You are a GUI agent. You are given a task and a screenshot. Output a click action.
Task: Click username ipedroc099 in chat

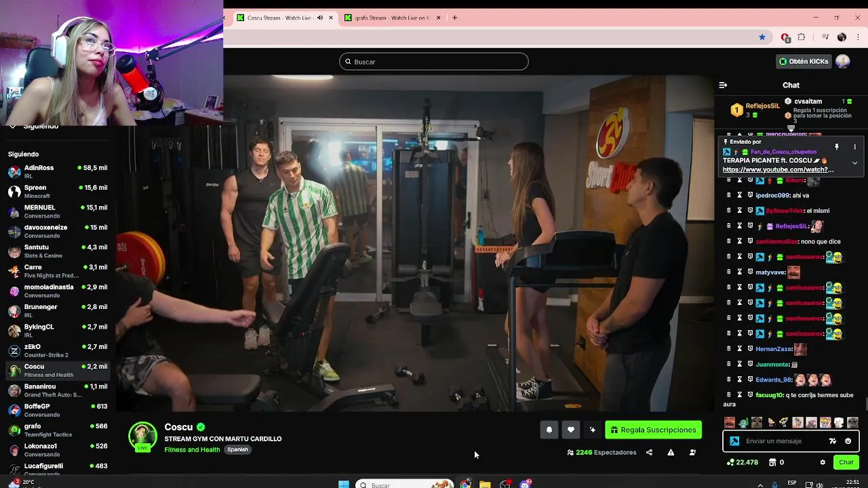click(x=773, y=195)
